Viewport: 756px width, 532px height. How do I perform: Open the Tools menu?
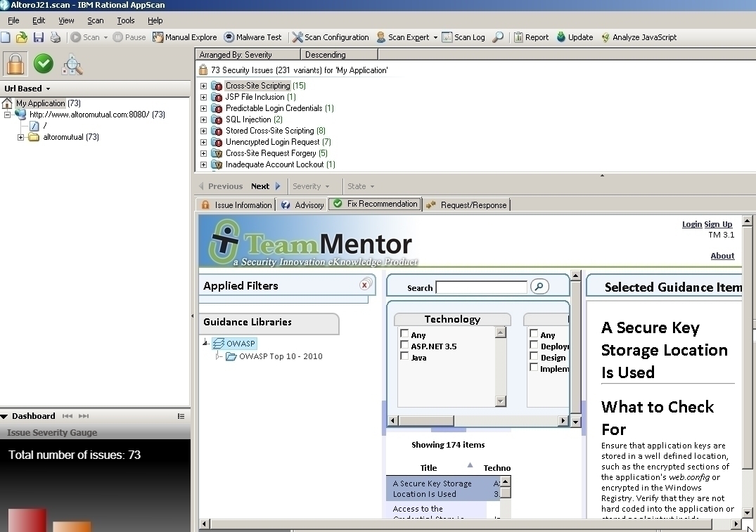point(126,20)
